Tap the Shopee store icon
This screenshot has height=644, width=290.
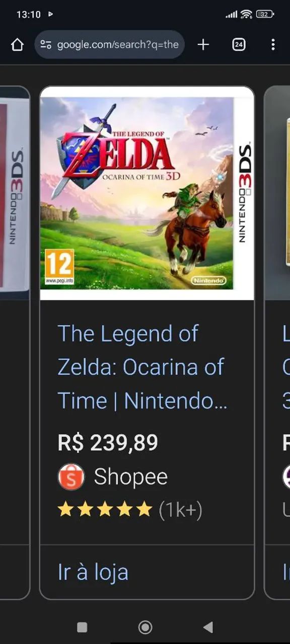click(x=70, y=476)
